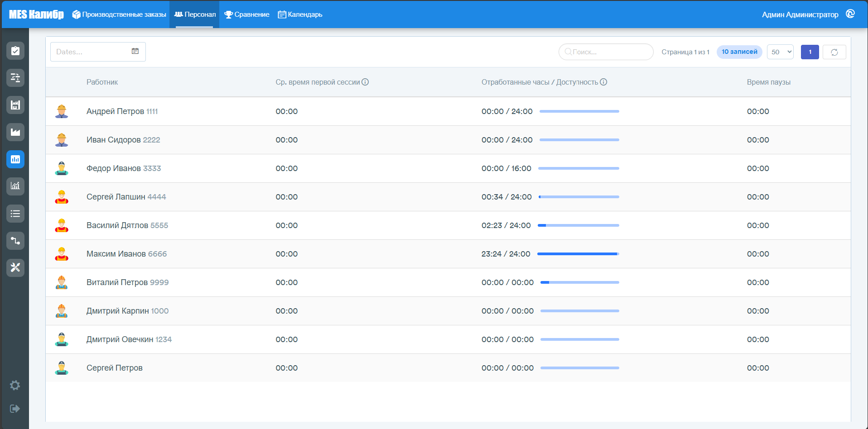The height and width of the screenshot is (429, 868).
Task: Open the line chart analytics sidebar icon
Action: coord(15,186)
